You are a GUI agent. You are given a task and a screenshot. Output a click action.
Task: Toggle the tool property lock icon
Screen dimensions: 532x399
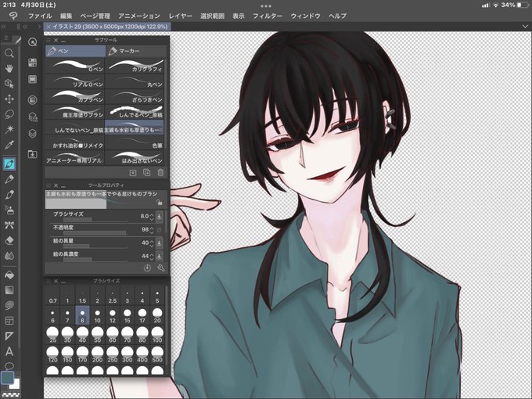pyautogui.click(x=160, y=203)
